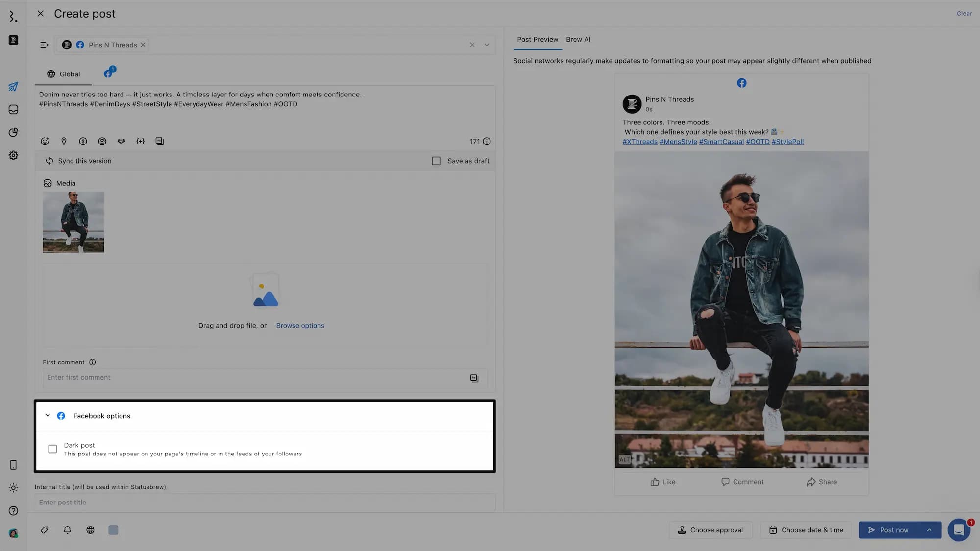Click the location pin icon
Image resolution: width=980 pixels, height=551 pixels.
pyautogui.click(x=64, y=141)
